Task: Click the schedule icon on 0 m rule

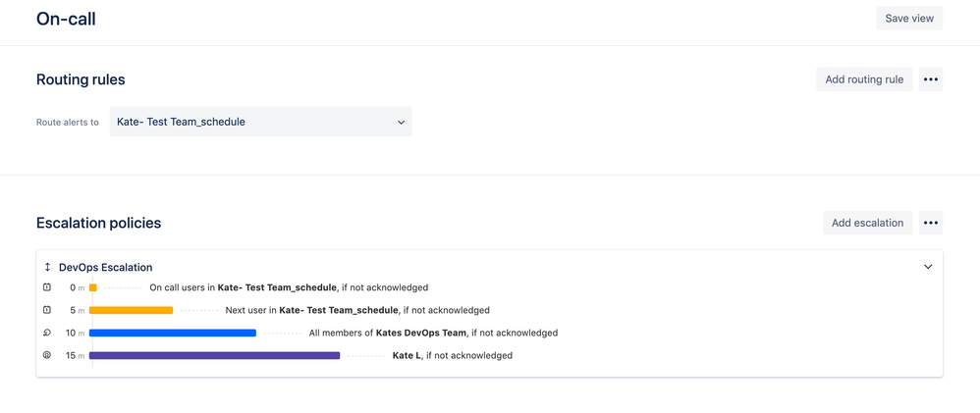Action: [47, 287]
